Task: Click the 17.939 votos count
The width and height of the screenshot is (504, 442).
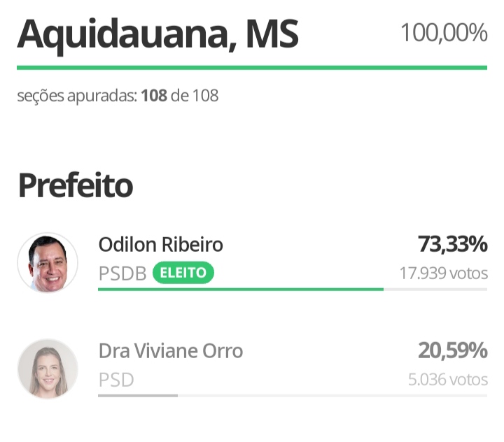Action: point(443,273)
